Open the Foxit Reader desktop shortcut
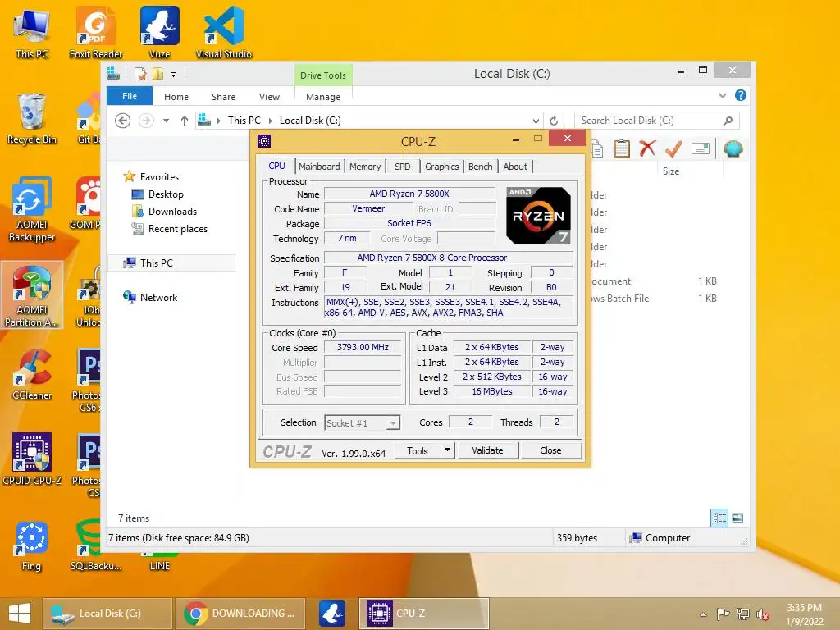The height and width of the screenshot is (630, 840). (96, 32)
